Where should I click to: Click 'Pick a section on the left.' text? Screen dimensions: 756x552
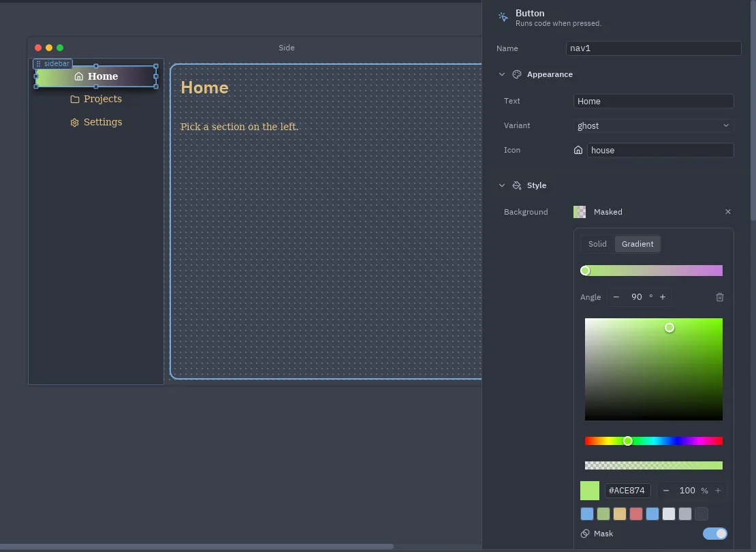pos(239,127)
